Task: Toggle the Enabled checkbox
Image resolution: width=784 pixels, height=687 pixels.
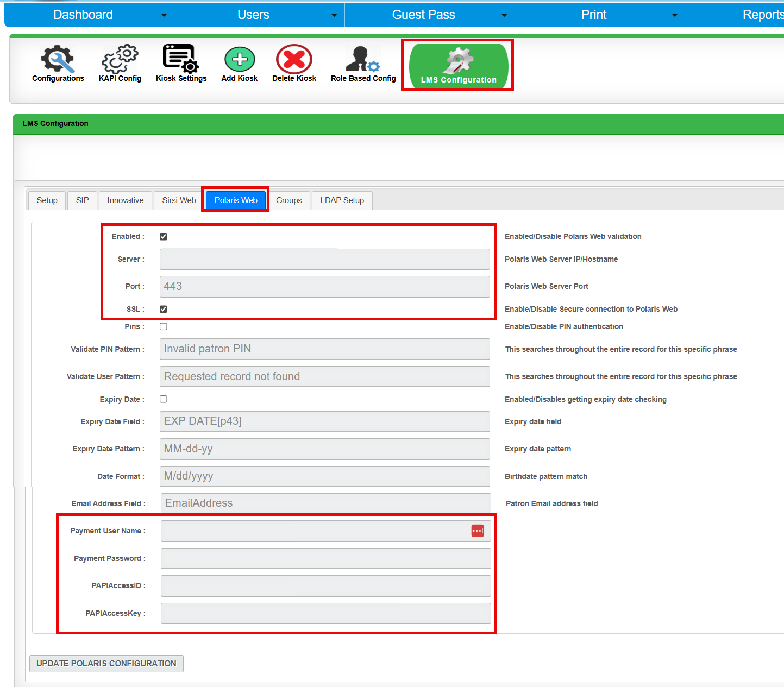Action: click(x=164, y=236)
